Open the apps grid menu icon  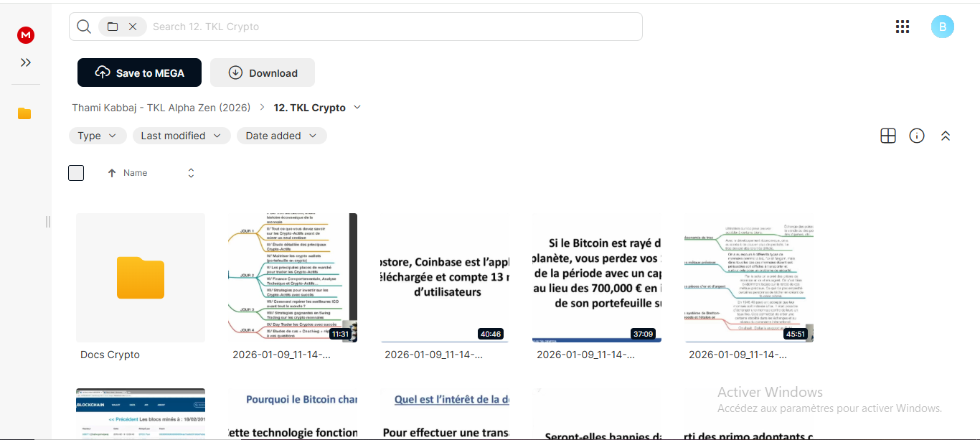(903, 27)
